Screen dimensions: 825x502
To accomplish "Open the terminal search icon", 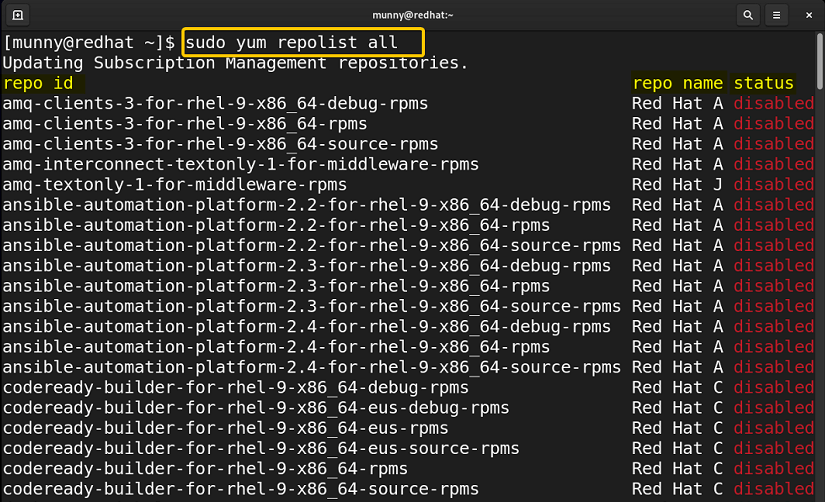I will point(748,15).
